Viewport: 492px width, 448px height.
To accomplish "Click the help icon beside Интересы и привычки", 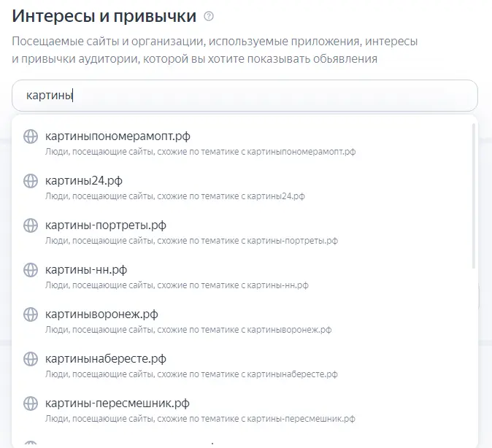I will click(210, 16).
